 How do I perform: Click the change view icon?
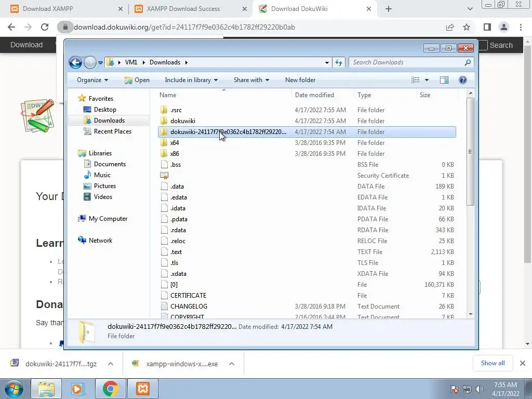coord(415,80)
